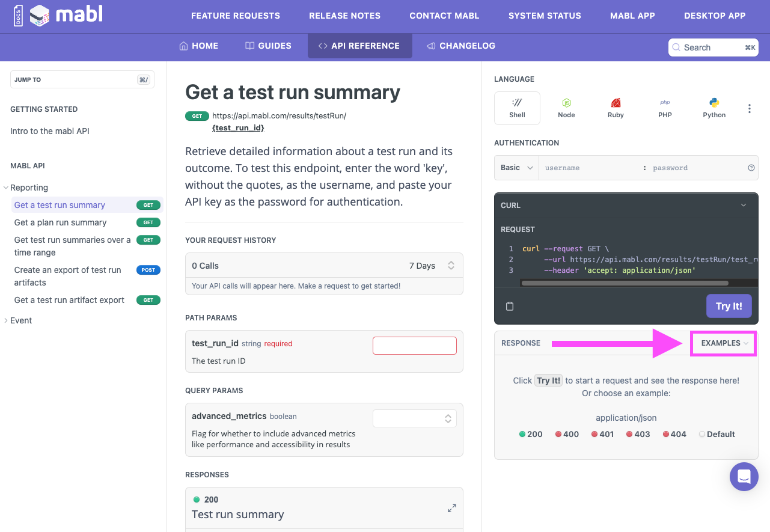Viewport: 770px width, 532px height.
Task: Click the 200 Test run summary response row
Action: click(325, 508)
